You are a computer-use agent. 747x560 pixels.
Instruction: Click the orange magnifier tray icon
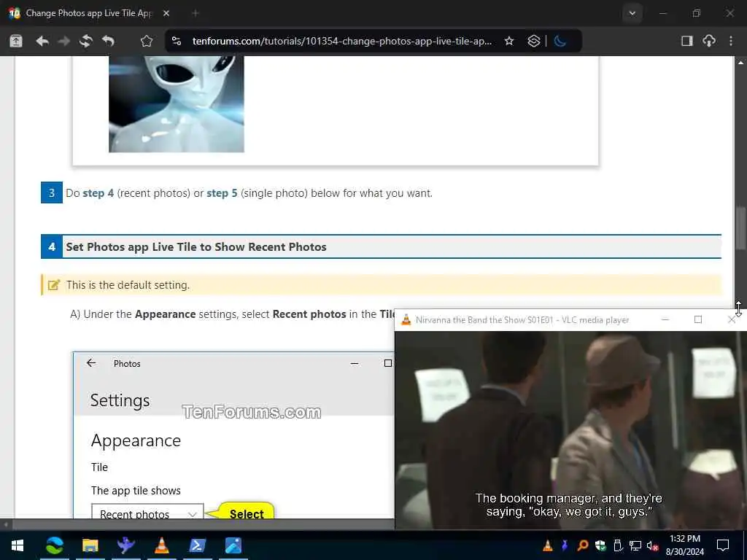coord(582,545)
